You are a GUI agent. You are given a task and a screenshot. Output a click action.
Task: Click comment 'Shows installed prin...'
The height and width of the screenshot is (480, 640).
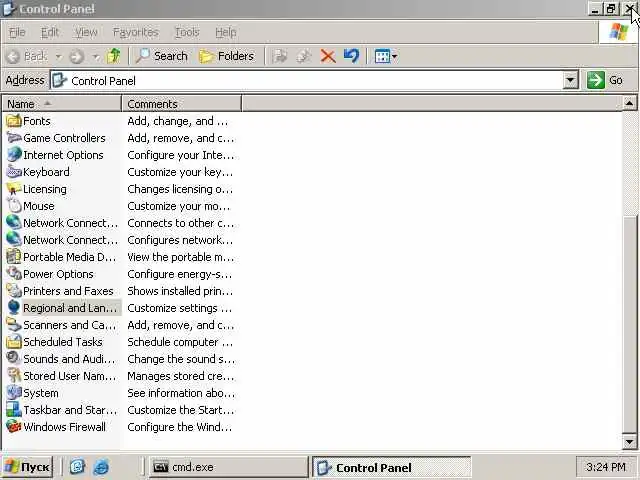[x=180, y=291]
